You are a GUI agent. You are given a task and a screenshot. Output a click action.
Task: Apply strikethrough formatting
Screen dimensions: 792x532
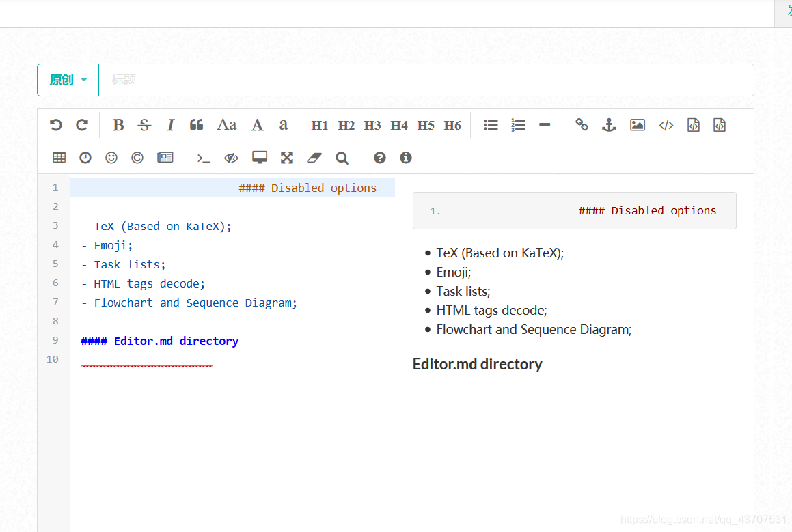tap(144, 125)
